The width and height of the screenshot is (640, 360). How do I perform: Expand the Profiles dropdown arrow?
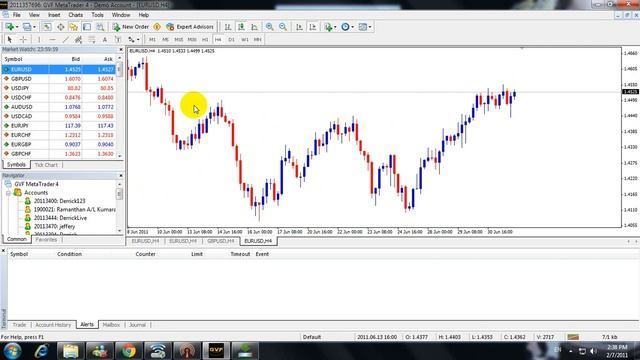(34, 27)
